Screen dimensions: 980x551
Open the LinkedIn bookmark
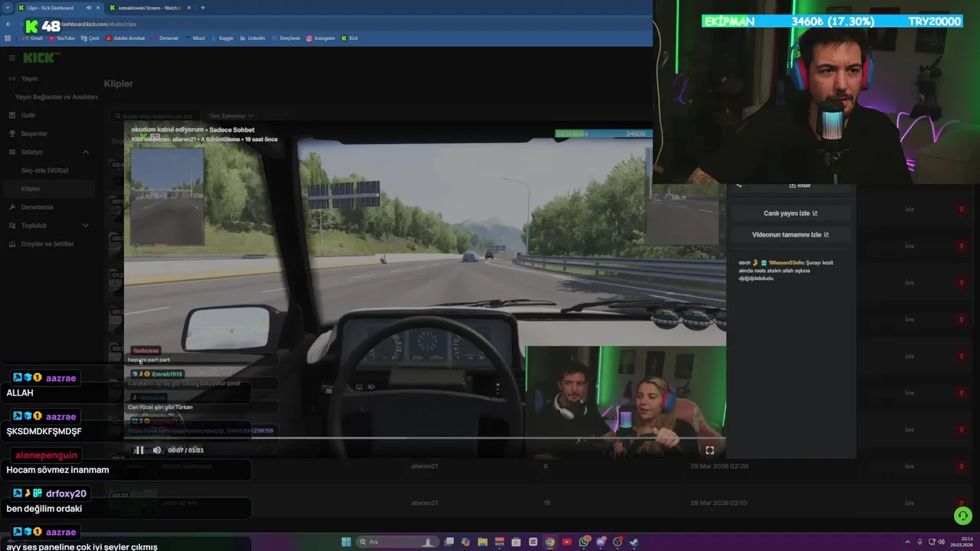click(252, 38)
